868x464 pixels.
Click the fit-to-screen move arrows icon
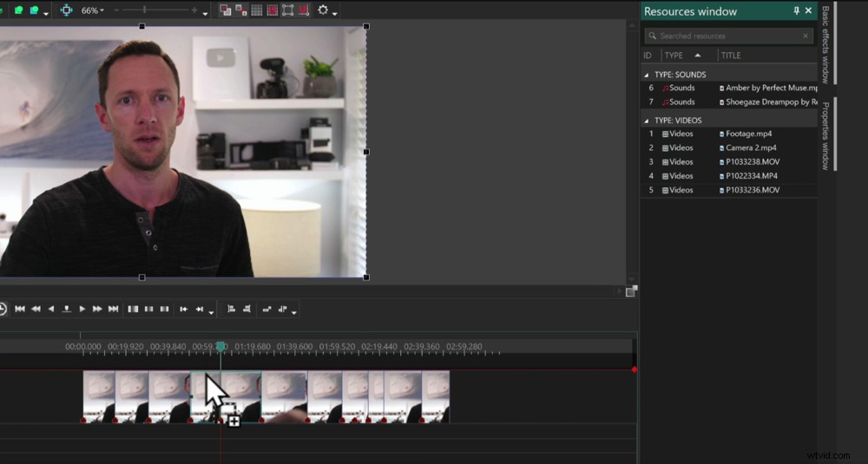coord(67,10)
